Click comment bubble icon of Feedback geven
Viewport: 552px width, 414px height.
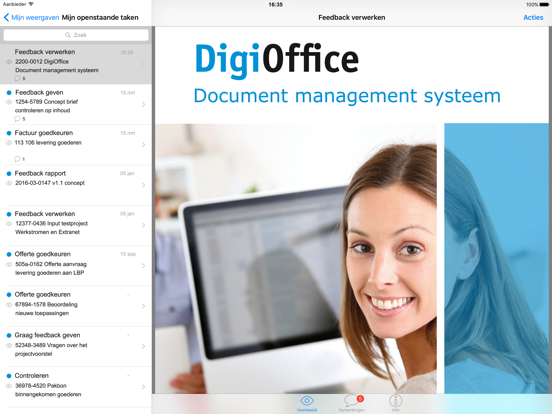[17, 119]
